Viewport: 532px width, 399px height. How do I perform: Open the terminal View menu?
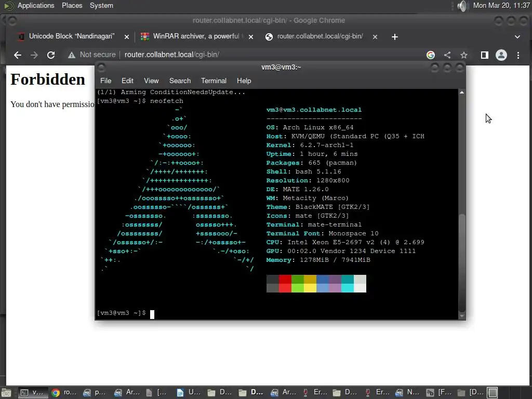click(151, 81)
